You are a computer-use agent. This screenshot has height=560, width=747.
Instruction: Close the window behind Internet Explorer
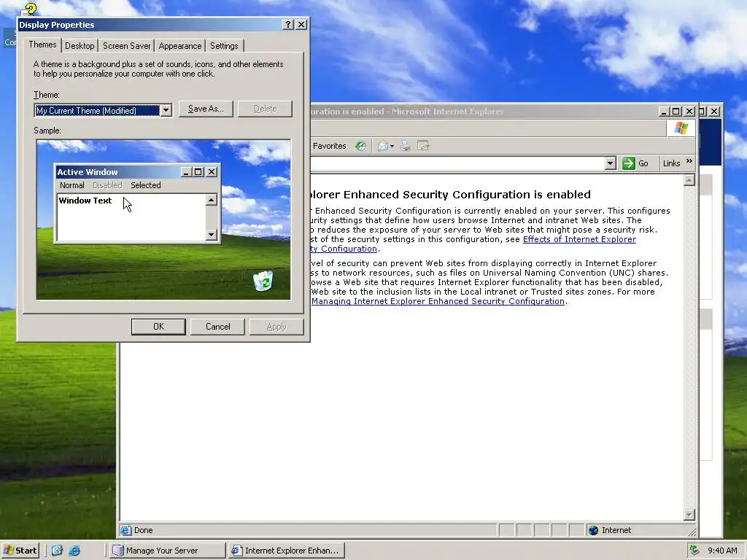(x=714, y=112)
